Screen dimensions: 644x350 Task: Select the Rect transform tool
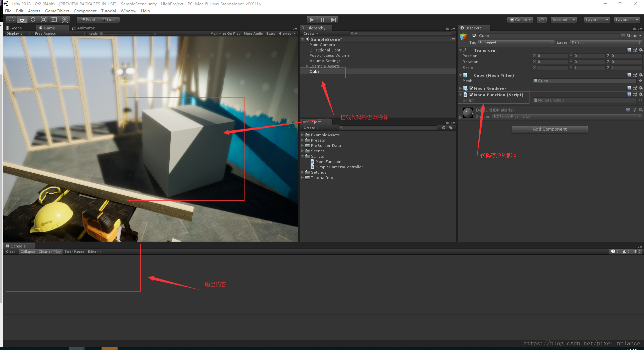tap(54, 20)
